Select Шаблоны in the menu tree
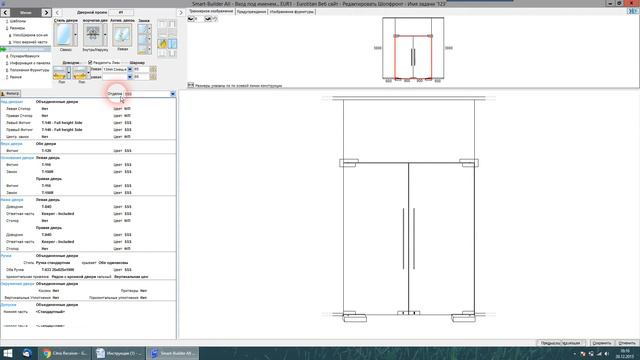640x360 pixels. (x=18, y=21)
